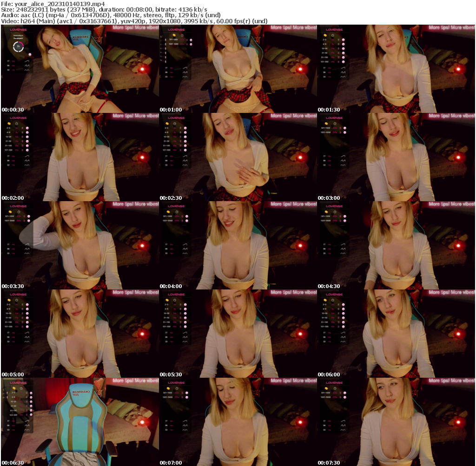Viewport: 476px width, 466px height.
Task: Click the 4~9 tip tier entry
Action: [x=324, y=44]
